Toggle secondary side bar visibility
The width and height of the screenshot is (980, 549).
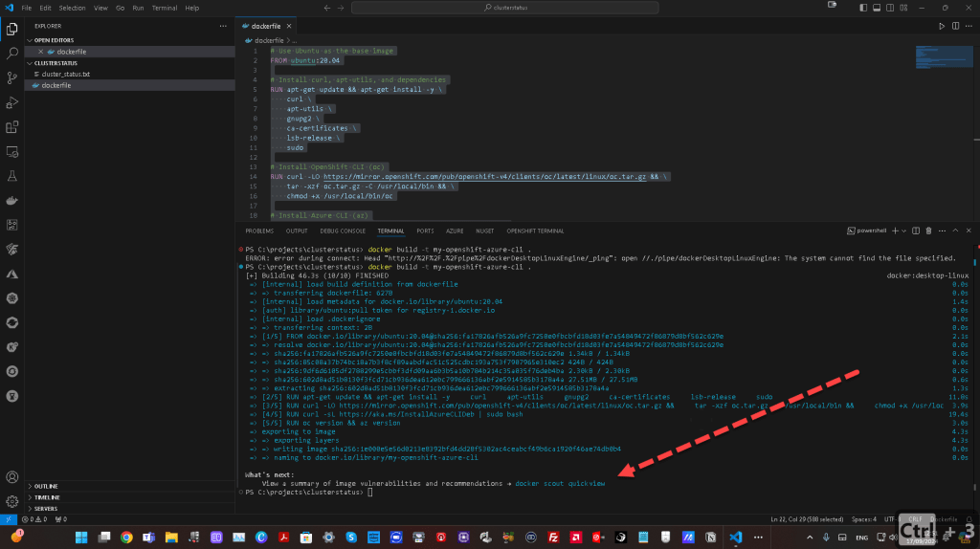coord(890,8)
